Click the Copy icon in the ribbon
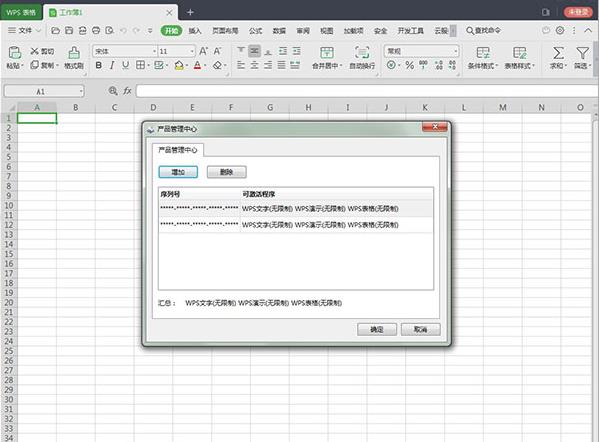The width and height of the screenshot is (599, 442). pyautogui.click(x=34, y=65)
